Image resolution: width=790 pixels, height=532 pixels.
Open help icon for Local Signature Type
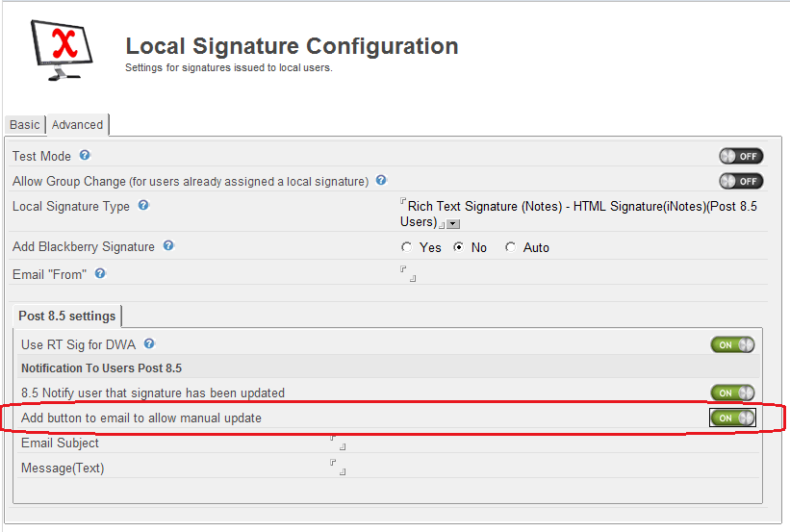tap(143, 205)
